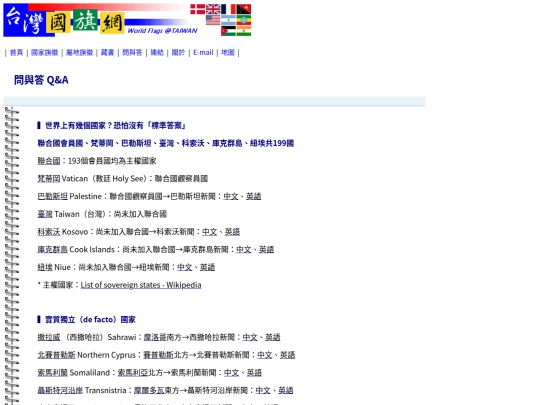Follow the 梵蒂岡 Vatican link
The width and height of the screenshot is (540, 405).
(50, 178)
